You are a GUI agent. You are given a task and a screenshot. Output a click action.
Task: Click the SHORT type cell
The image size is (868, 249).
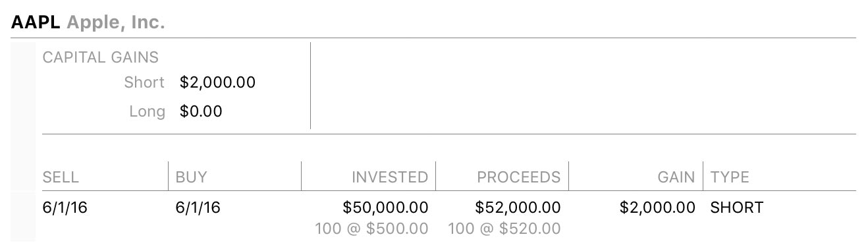click(x=737, y=208)
